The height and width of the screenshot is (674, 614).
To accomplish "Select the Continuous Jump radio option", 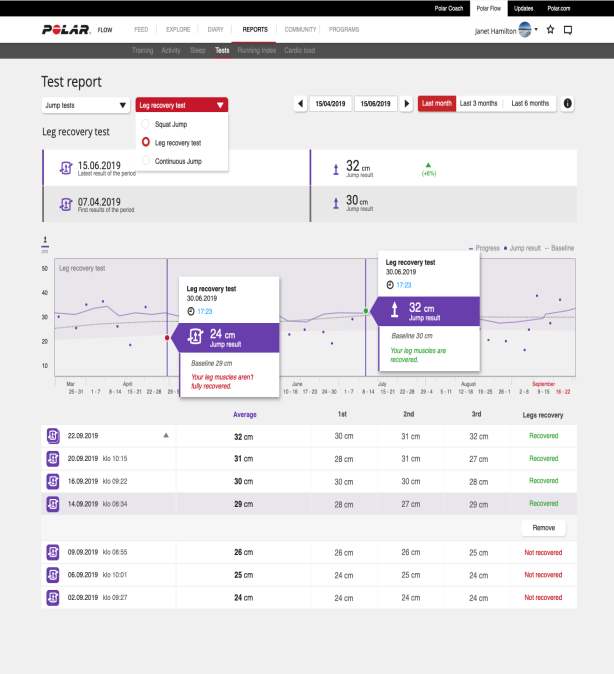I will [x=146, y=161].
